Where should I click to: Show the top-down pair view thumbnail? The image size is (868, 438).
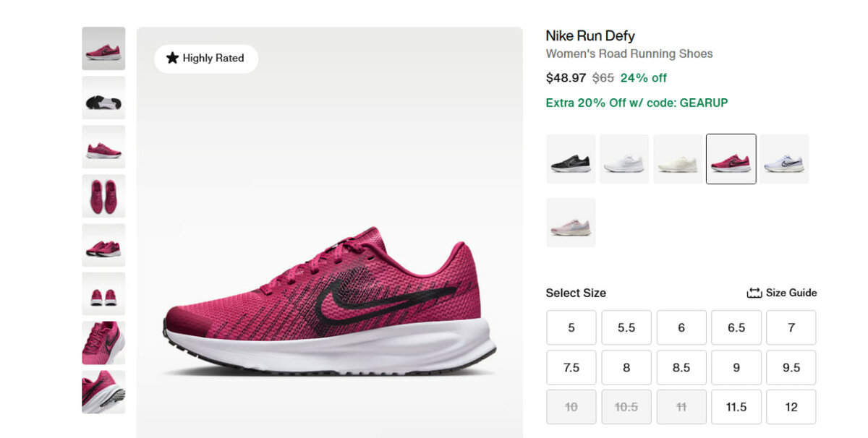[x=103, y=196]
